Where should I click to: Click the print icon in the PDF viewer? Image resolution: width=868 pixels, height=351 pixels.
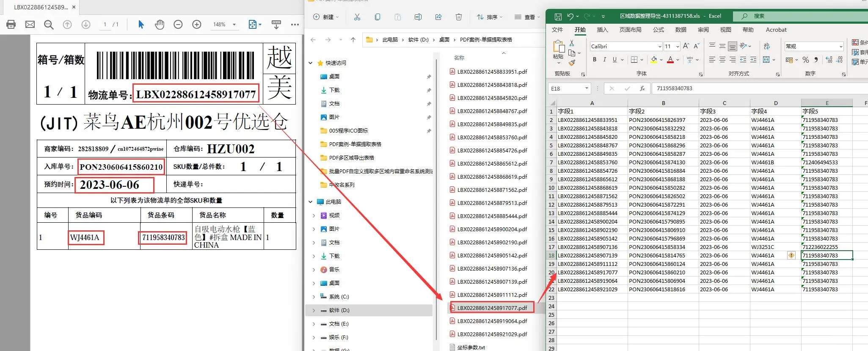[11, 25]
